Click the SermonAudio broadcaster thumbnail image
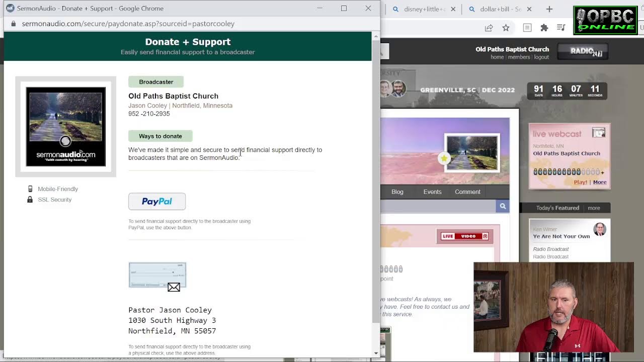This screenshot has width=644, height=362. tap(66, 126)
